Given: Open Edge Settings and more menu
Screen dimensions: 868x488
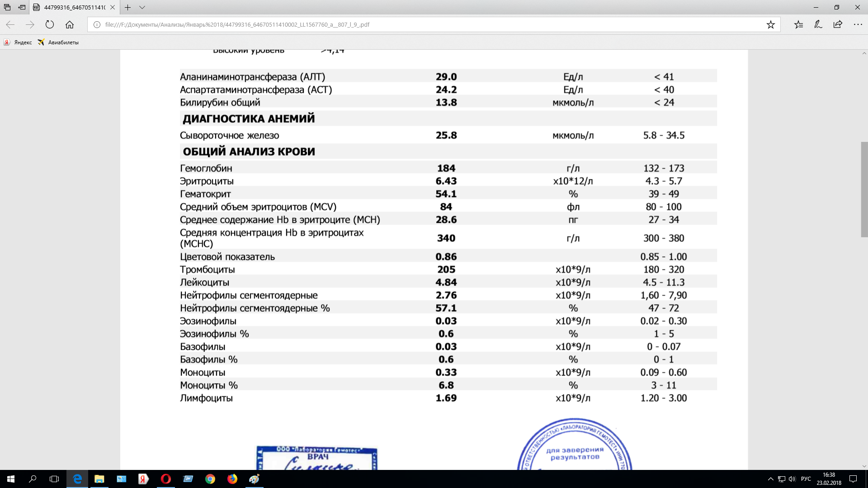Looking at the screenshot, I should coord(858,25).
